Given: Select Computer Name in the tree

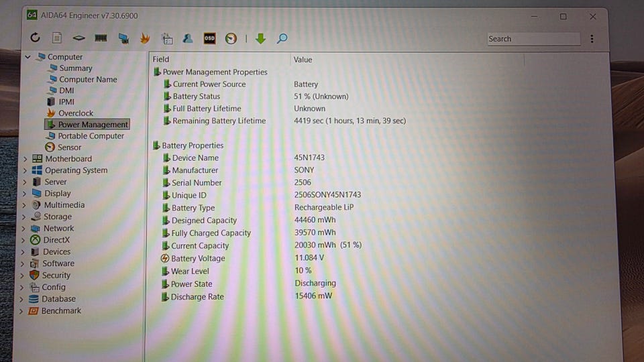Looking at the screenshot, I should 88,79.
